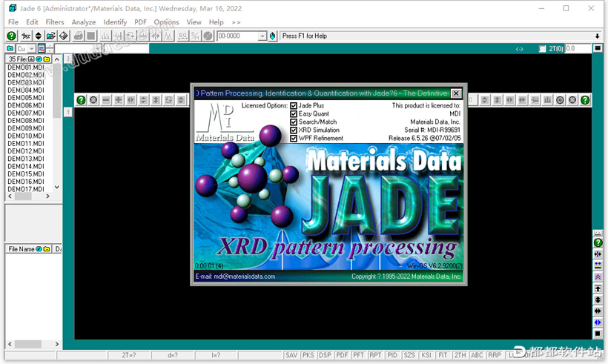Click the lower panel horizontal scroll-left arrow

10,344
